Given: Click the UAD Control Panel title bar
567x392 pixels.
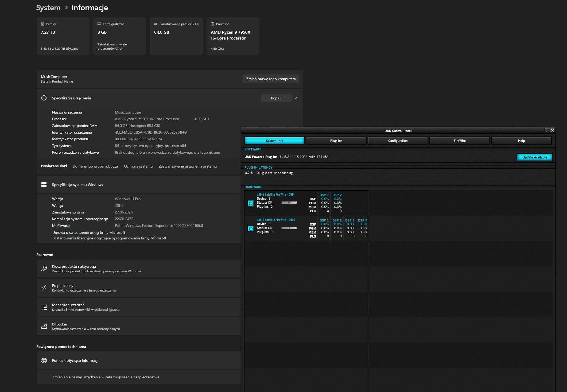Looking at the screenshot, I should pyautogui.click(x=398, y=131).
